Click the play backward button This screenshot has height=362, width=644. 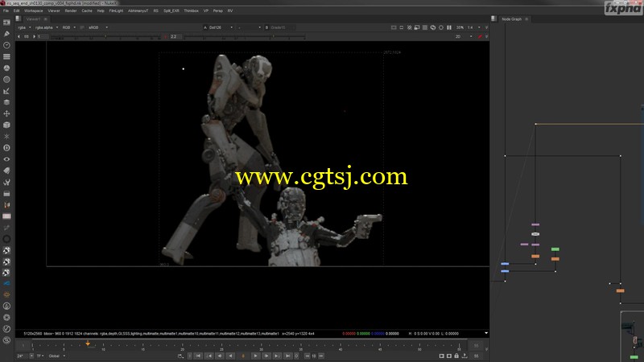[x=230, y=356]
